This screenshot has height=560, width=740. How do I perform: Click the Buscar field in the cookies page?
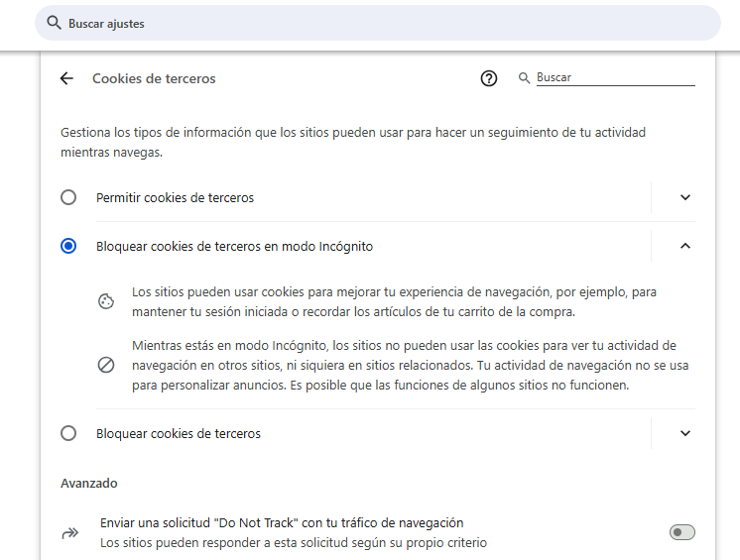tap(615, 77)
